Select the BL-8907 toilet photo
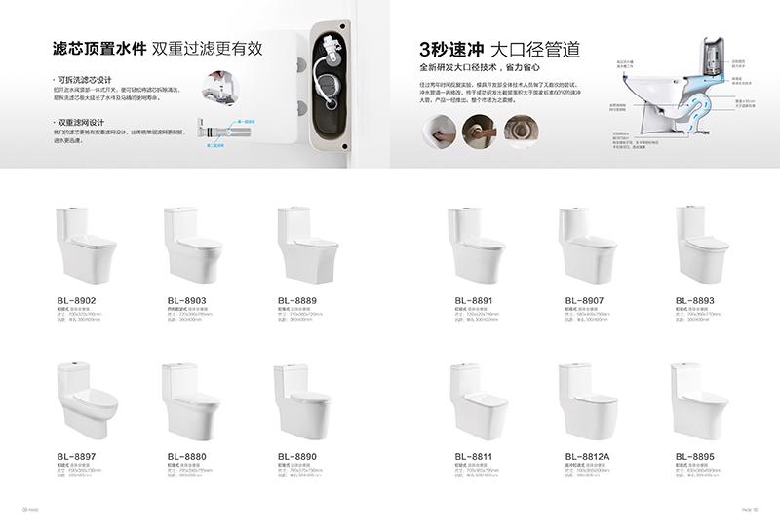The height and width of the screenshot is (532, 780). (x=588, y=245)
